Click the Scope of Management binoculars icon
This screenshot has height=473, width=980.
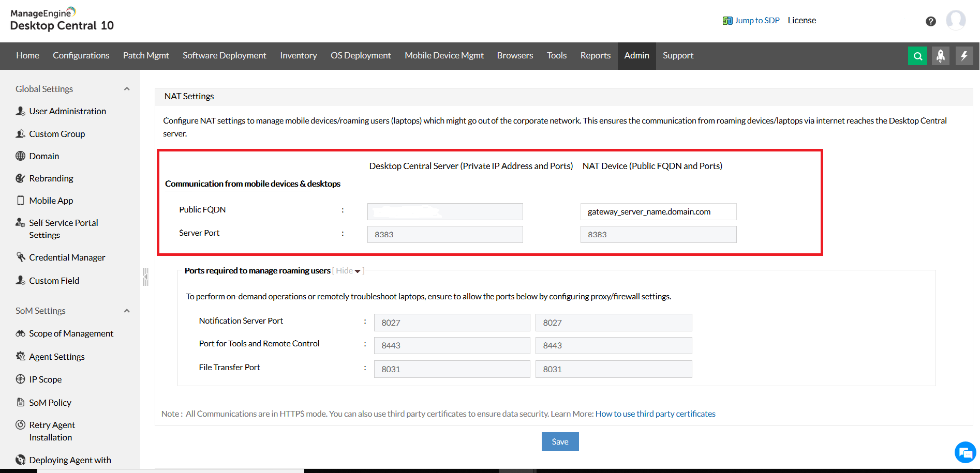pyautogui.click(x=21, y=333)
